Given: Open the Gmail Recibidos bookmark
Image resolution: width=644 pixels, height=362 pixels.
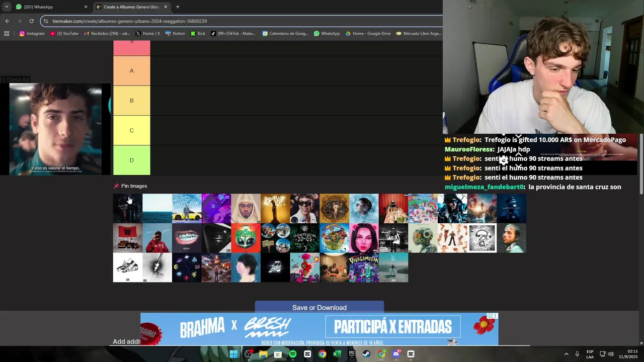Looking at the screenshot, I should [107, 34].
